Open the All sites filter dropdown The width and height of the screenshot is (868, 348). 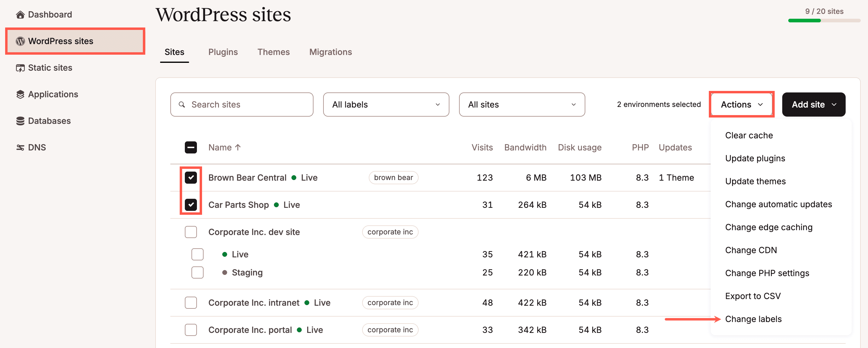(522, 105)
